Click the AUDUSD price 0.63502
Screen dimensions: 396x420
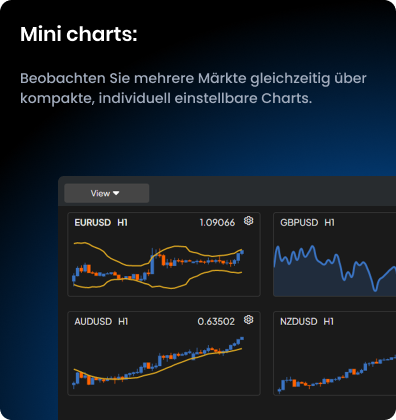(216, 322)
